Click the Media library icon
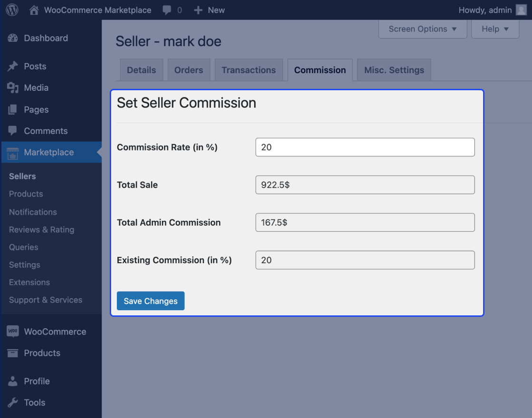532x418 pixels. pyautogui.click(x=13, y=88)
